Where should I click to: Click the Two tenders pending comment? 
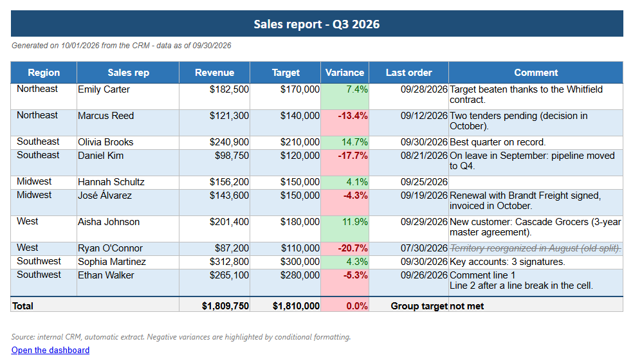coord(536,123)
